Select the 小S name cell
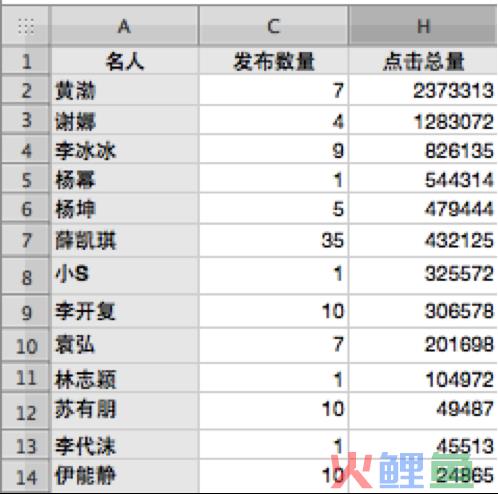This screenshot has height=494, width=498. point(124,275)
